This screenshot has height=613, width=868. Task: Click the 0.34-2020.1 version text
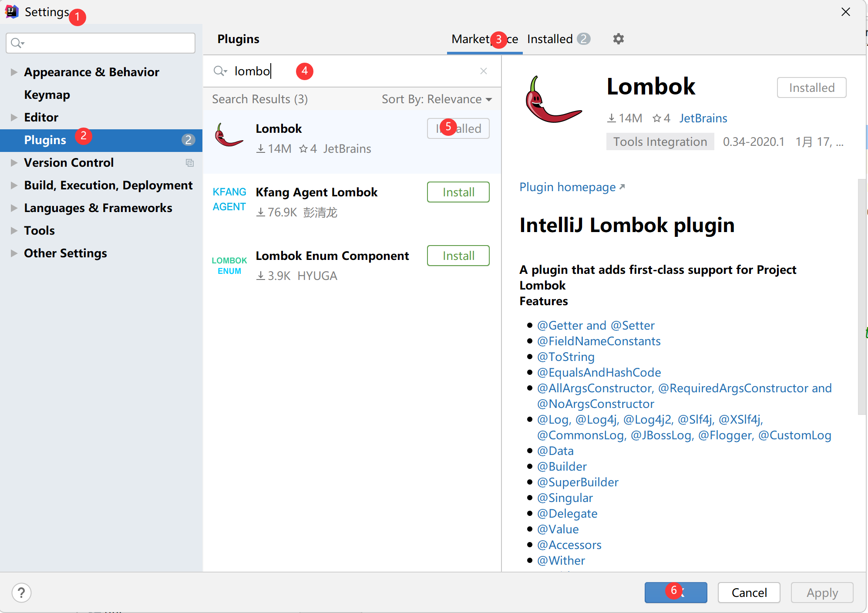pos(754,142)
